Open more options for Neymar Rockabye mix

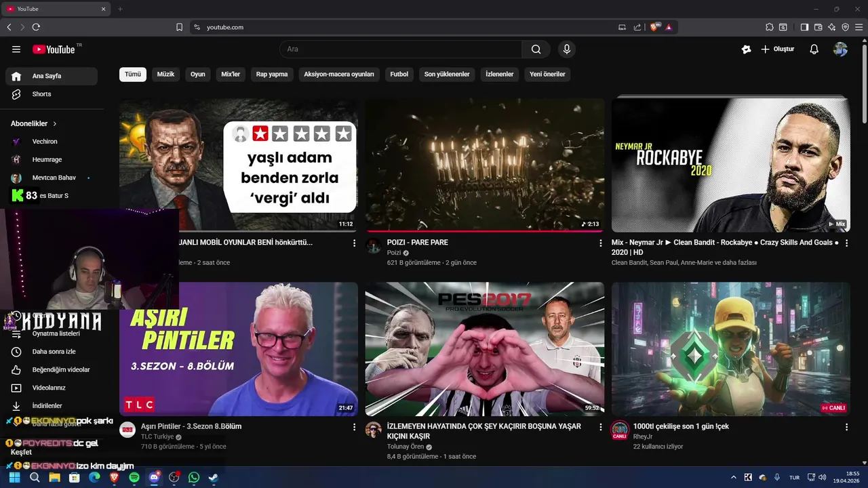[846, 243]
